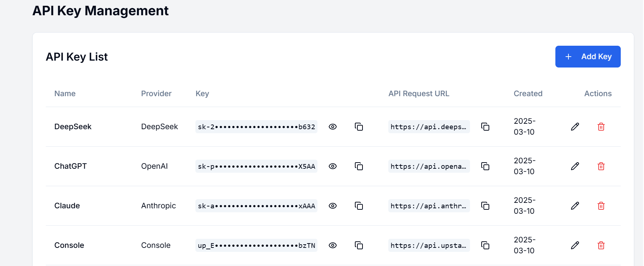Click the https://api.upsta… URL field

coord(429,245)
